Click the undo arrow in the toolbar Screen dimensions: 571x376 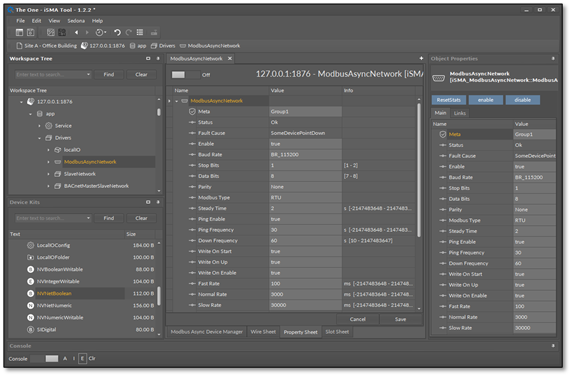tap(117, 32)
